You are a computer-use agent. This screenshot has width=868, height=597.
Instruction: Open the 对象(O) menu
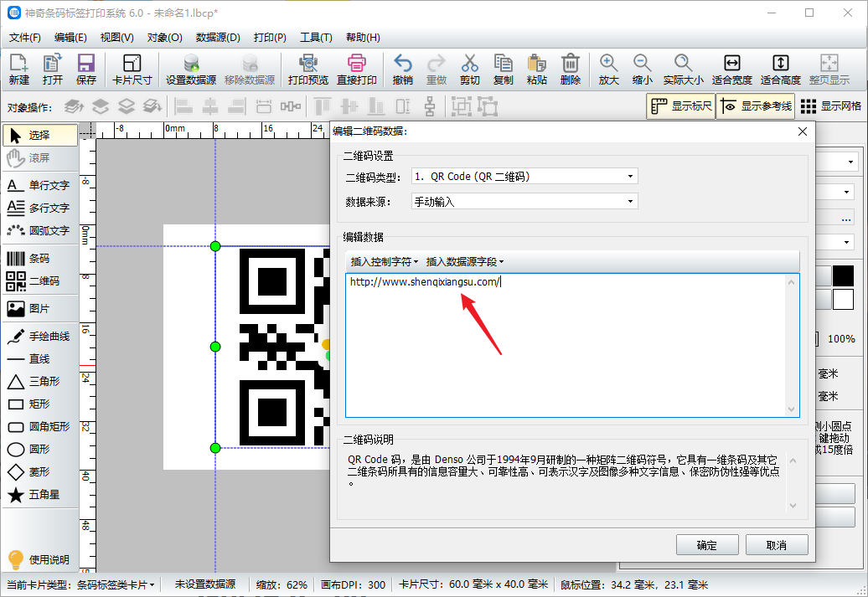(x=164, y=38)
